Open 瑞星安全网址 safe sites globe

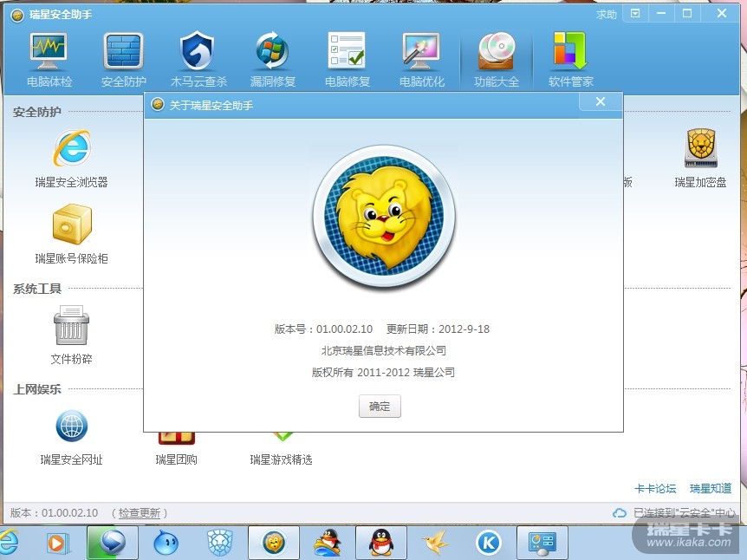click(x=71, y=438)
